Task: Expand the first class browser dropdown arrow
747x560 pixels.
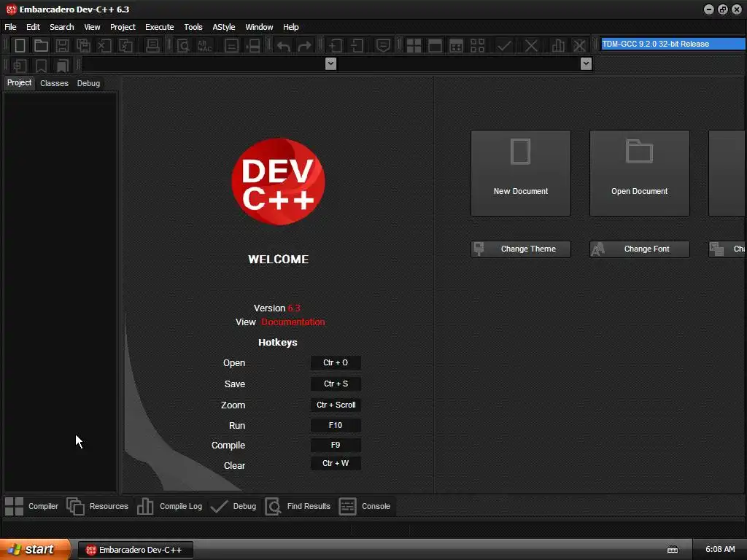Action: (330, 63)
